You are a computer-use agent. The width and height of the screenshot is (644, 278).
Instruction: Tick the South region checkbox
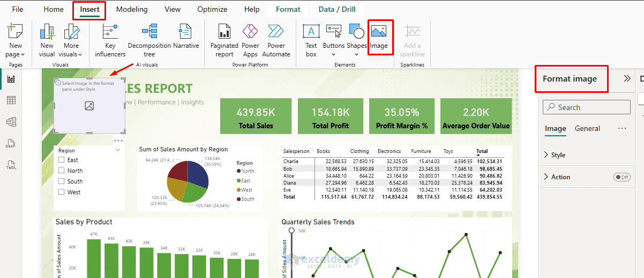[x=62, y=181]
